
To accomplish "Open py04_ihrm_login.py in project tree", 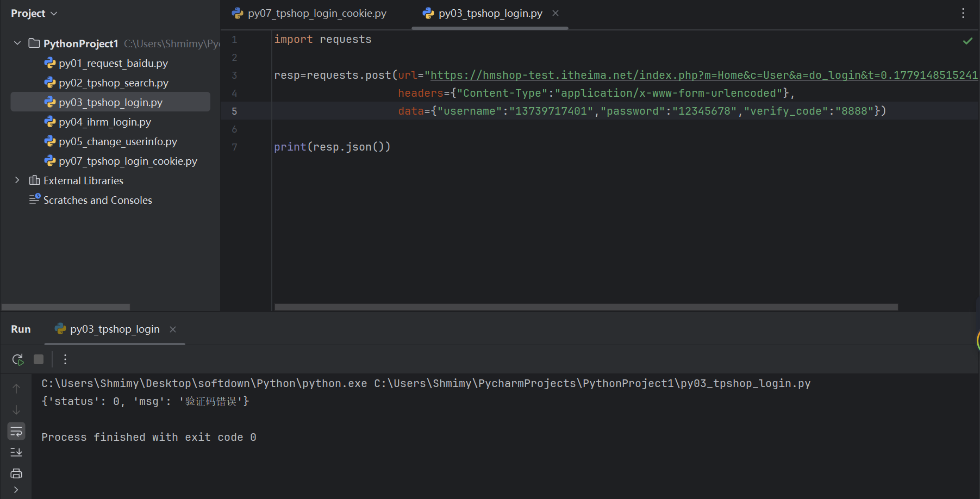I will [105, 122].
